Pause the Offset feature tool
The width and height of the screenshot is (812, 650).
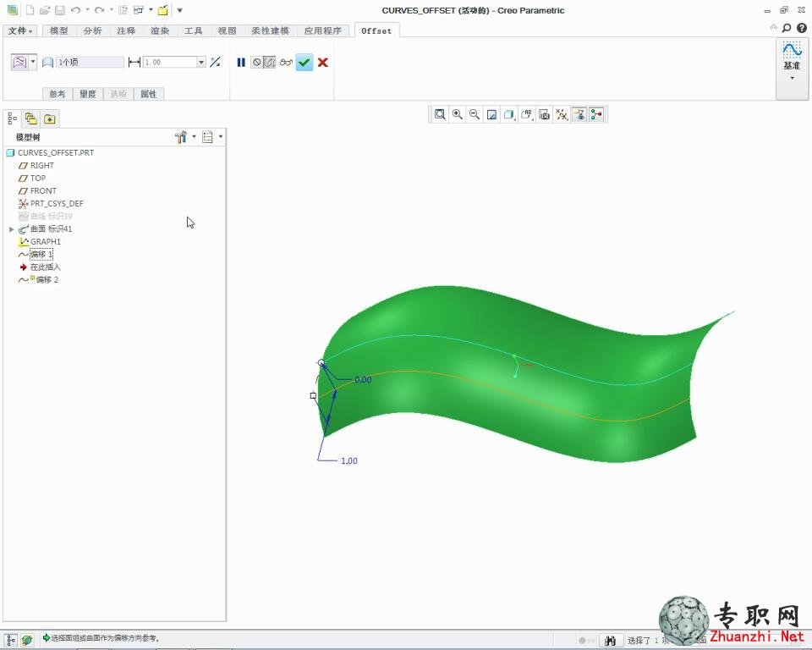tap(241, 62)
